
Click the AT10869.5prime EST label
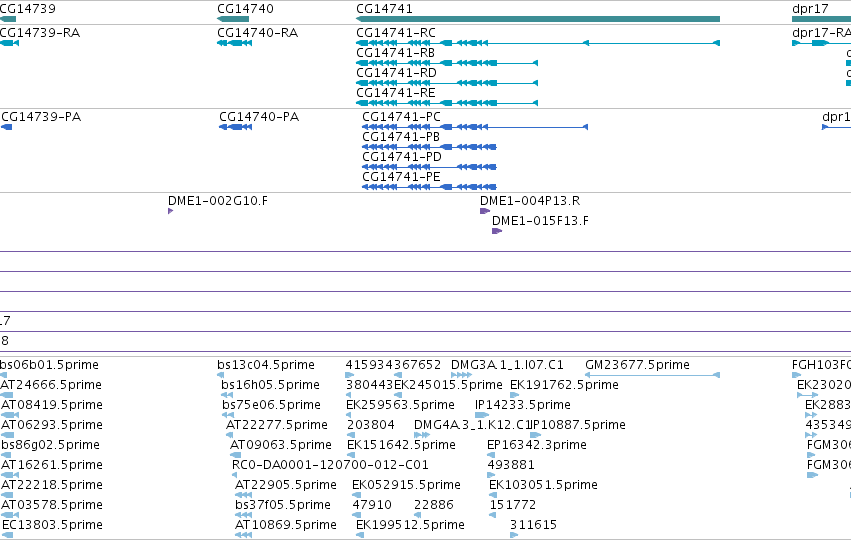pos(286,525)
